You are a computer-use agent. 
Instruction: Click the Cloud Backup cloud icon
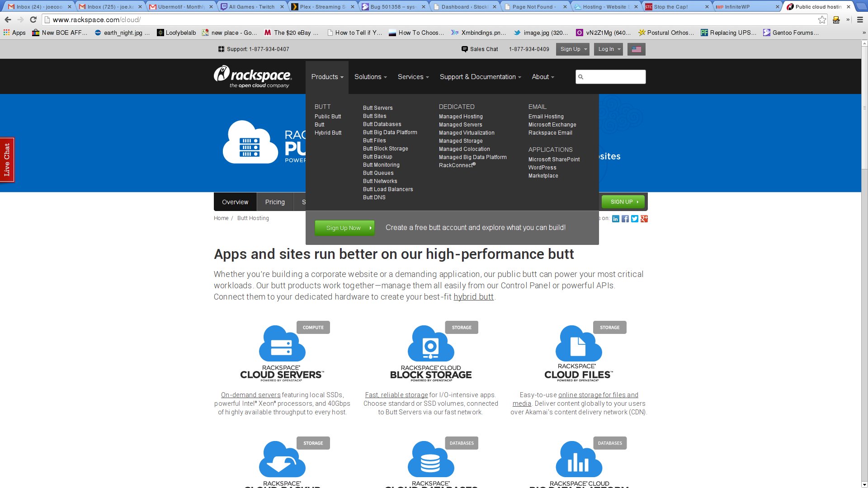coord(282,459)
